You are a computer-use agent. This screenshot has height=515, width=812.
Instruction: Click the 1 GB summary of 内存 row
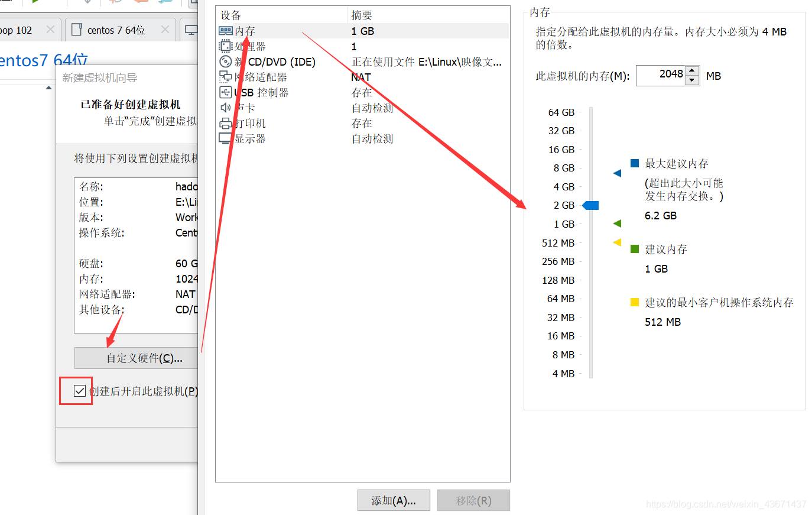(363, 31)
